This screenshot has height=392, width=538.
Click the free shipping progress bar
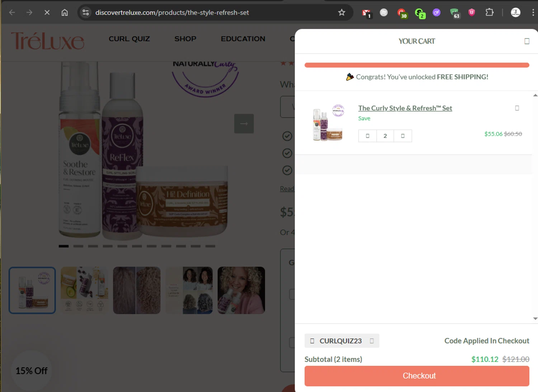point(417,65)
